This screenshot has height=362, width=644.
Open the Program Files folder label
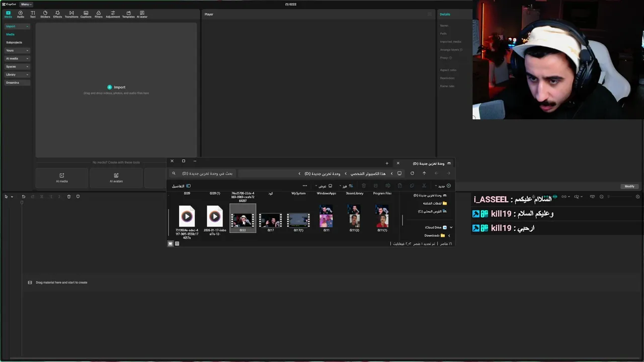coord(382,193)
